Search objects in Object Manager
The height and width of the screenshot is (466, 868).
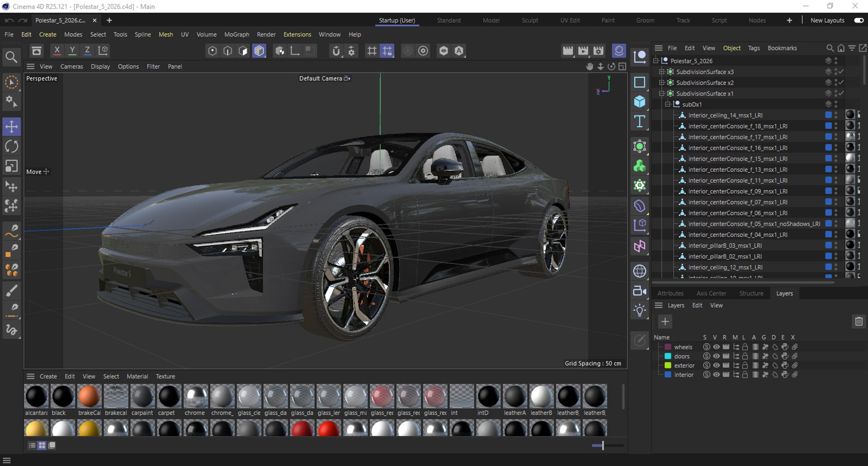coord(830,48)
